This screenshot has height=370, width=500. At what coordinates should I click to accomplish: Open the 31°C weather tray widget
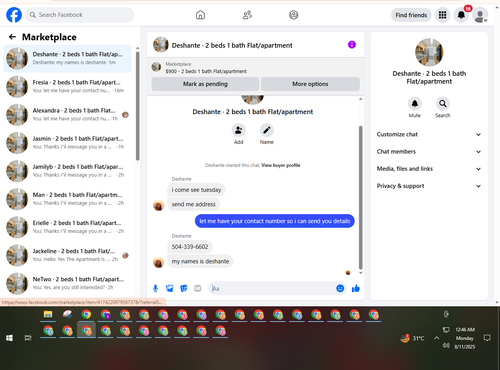(x=413, y=338)
